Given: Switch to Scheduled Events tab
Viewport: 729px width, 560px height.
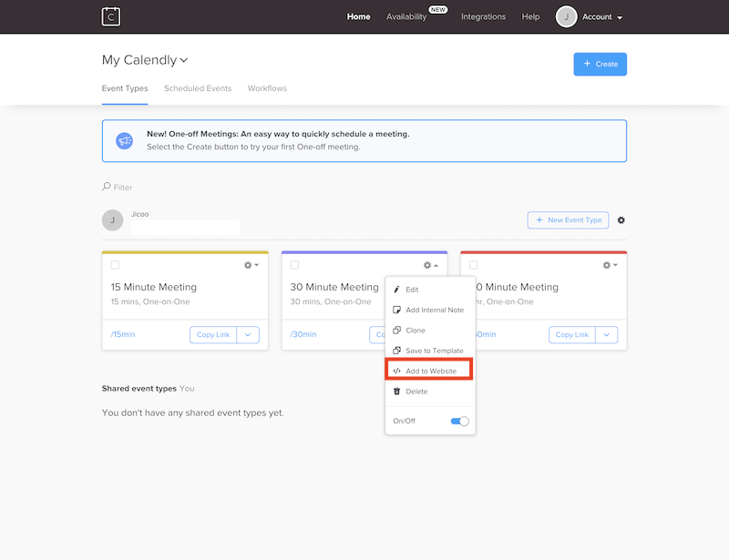Looking at the screenshot, I should [198, 88].
